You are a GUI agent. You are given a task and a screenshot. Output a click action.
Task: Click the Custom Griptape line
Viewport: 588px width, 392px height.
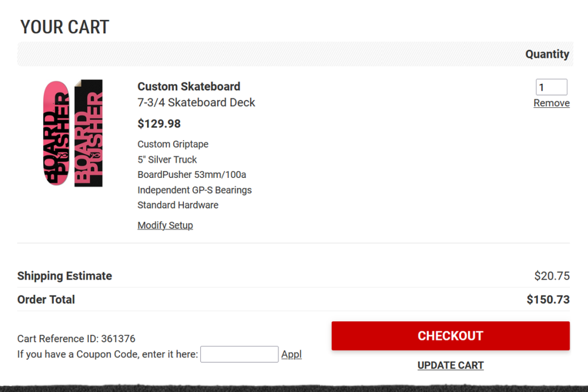point(173,144)
